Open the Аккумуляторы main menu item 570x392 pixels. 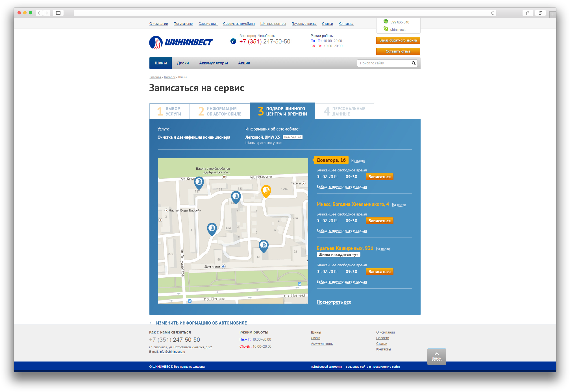point(213,63)
